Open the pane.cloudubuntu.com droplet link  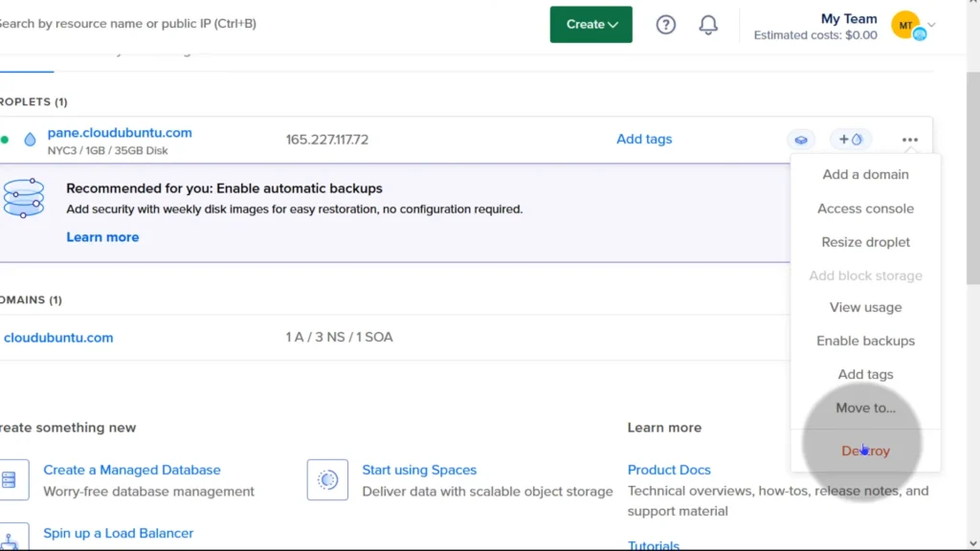(x=120, y=133)
